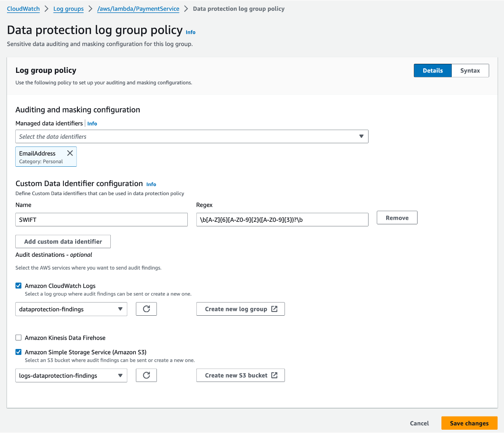The width and height of the screenshot is (504, 433).
Task: Remove the EmailAddress identifier chip
Action: coord(70,153)
